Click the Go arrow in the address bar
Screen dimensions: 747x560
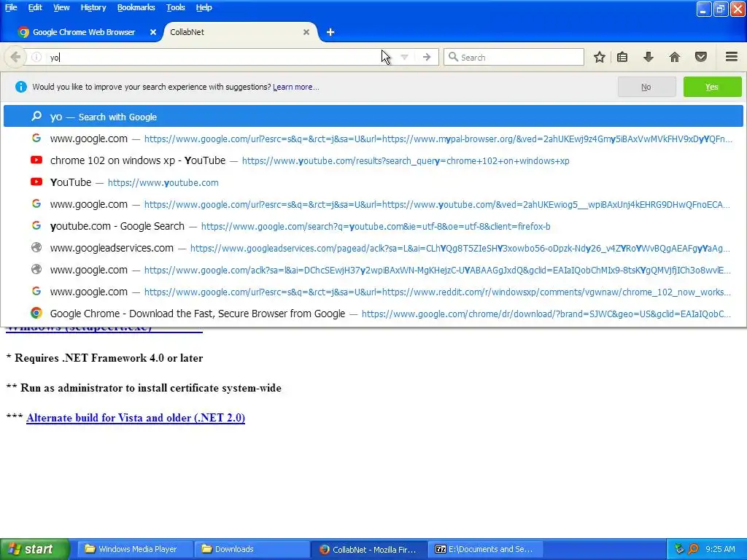(x=426, y=57)
